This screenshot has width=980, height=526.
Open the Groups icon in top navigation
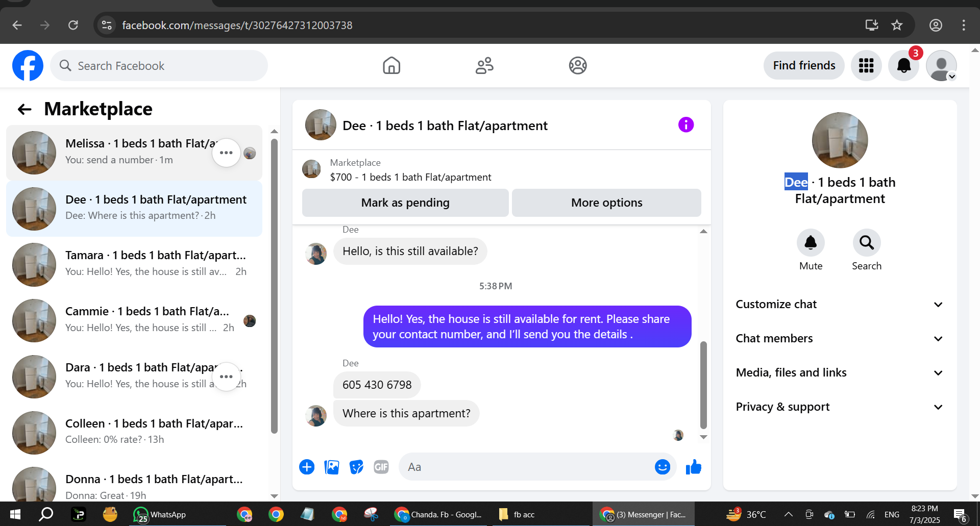(578, 65)
